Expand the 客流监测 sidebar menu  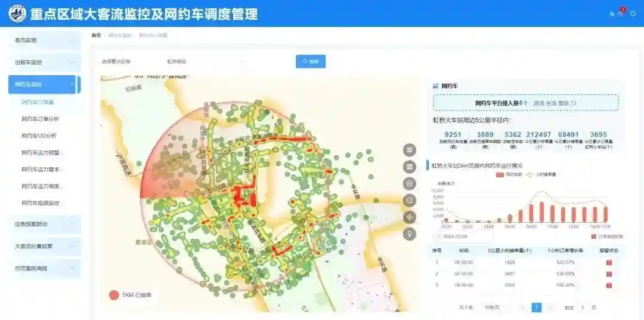pos(44,41)
